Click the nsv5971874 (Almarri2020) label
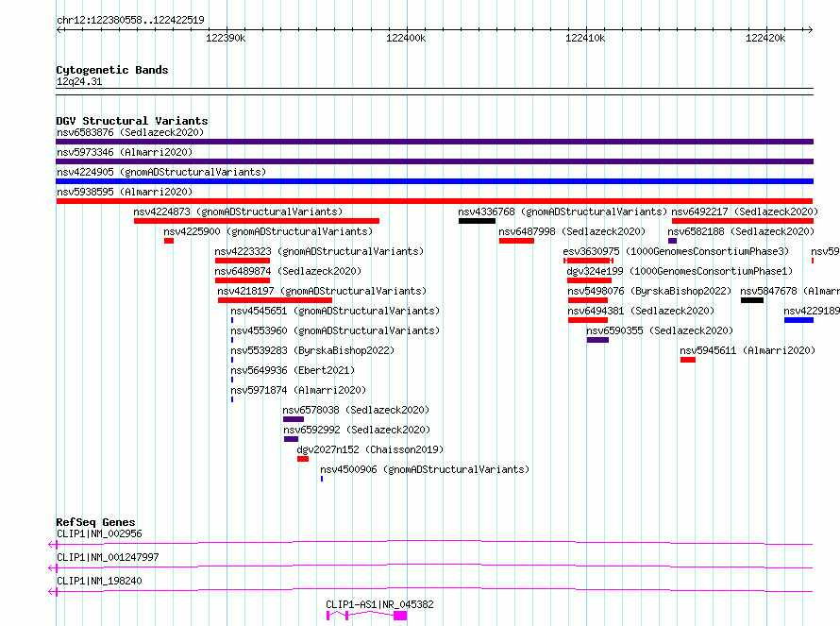Image resolution: width=840 pixels, height=626 pixels. (298, 390)
